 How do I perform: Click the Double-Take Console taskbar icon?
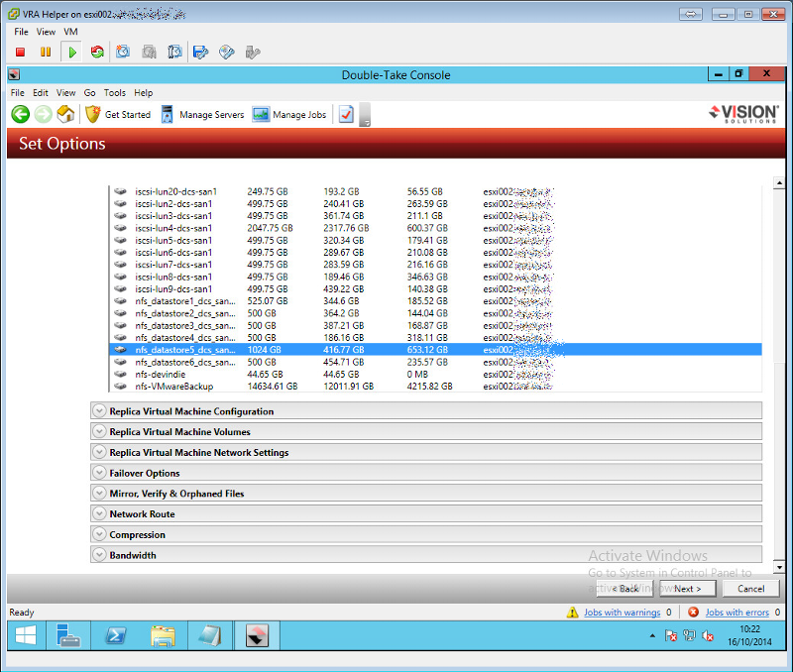pyautogui.click(x=257, y=635)
